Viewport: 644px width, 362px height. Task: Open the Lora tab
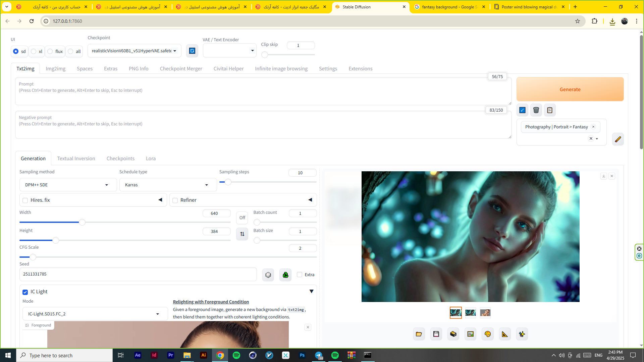151,159
